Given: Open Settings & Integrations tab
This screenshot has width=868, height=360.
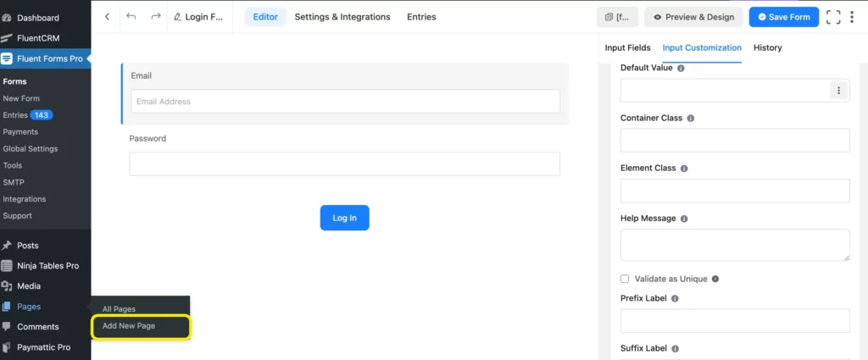Looking at the screenshot, I should point(342,17).
